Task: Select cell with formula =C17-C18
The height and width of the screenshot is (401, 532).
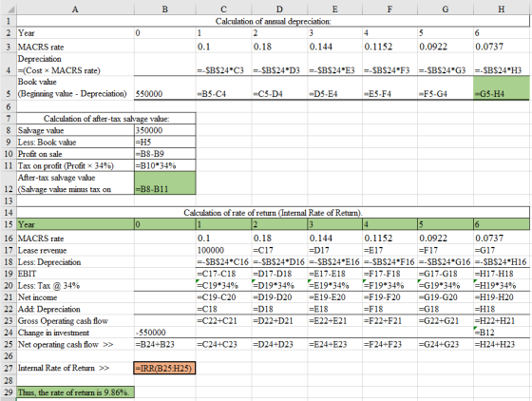Action: pos(224,274)
